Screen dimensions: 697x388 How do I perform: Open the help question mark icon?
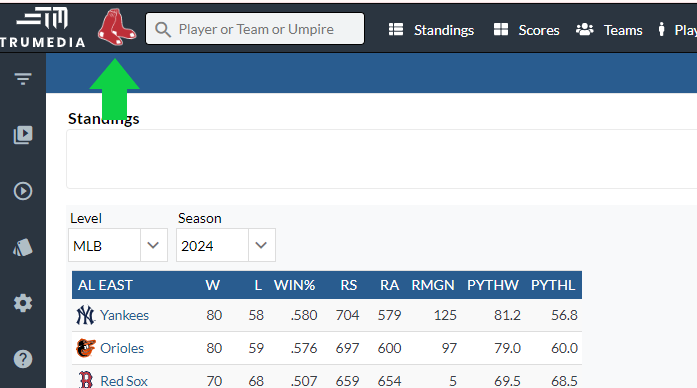[x=23, y=359]
